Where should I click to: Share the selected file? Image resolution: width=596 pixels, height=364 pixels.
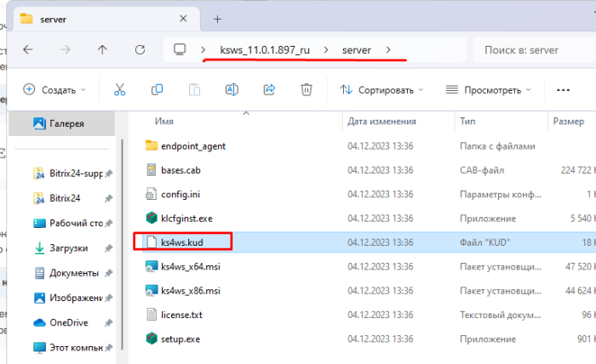click(269, 89)
